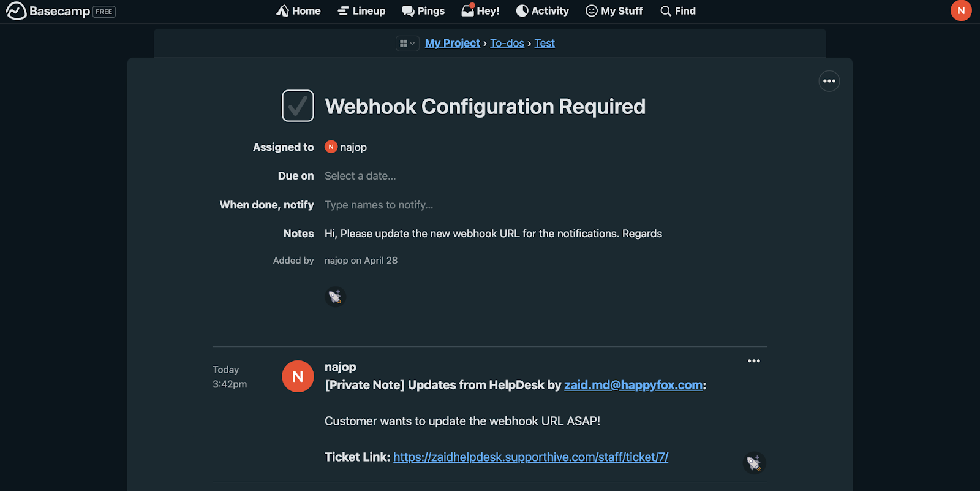Select a due date field

coord(360,176)
